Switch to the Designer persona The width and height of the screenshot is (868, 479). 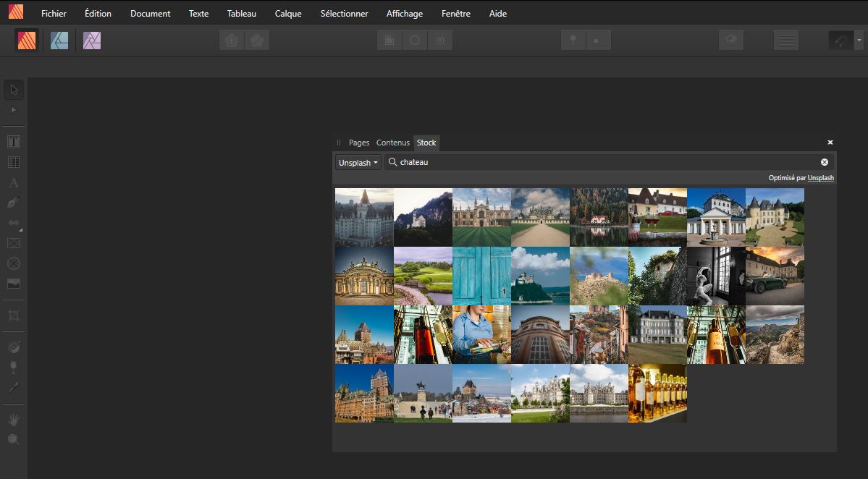click(x=59, y=41)
